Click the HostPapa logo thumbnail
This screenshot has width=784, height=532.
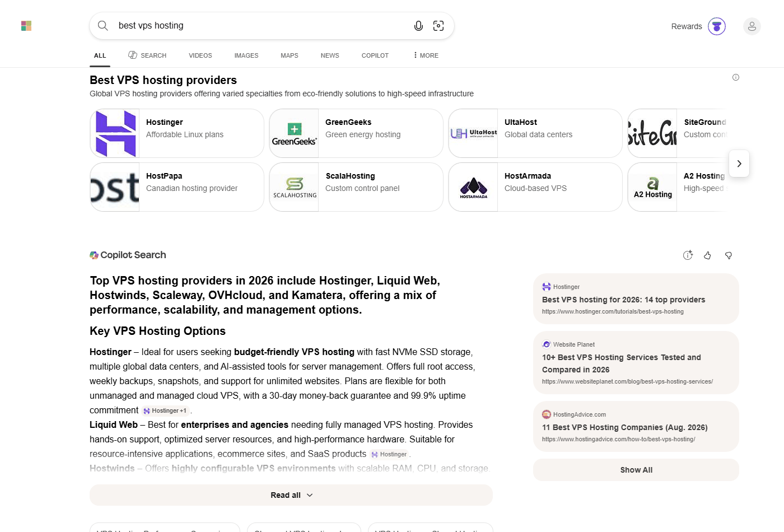pyautogui.click(x=115, y=187)
